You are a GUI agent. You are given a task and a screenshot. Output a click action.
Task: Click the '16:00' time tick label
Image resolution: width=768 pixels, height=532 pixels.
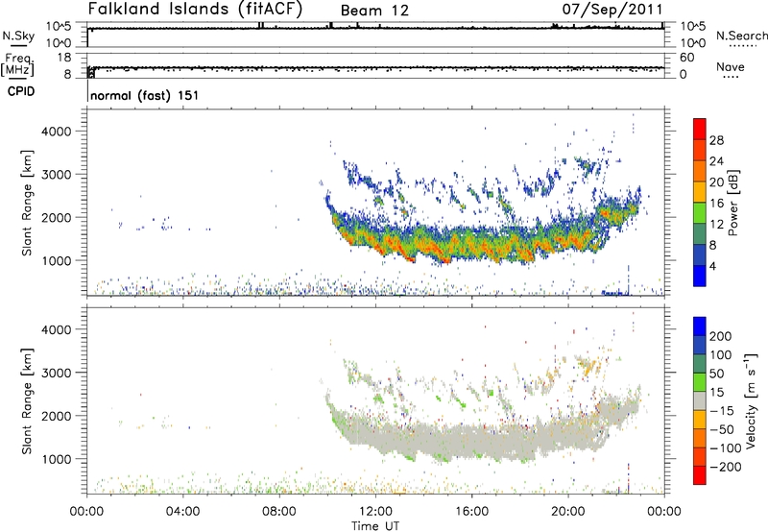(471, 512)
